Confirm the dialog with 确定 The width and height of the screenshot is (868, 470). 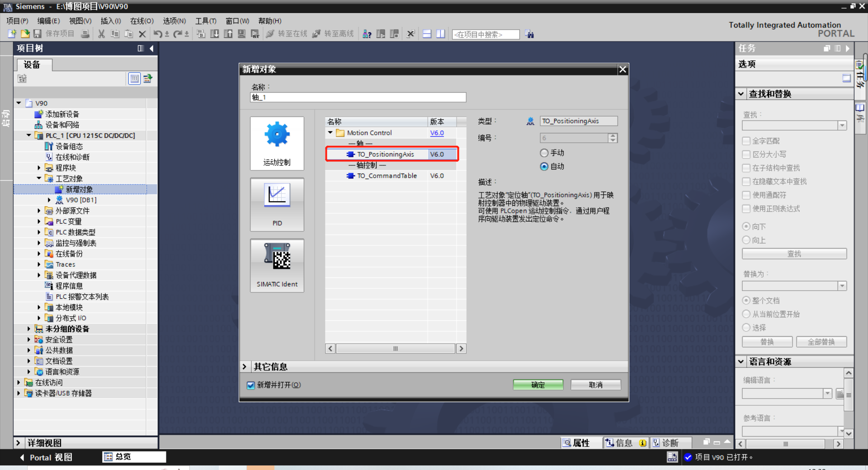tap(538, 385)
